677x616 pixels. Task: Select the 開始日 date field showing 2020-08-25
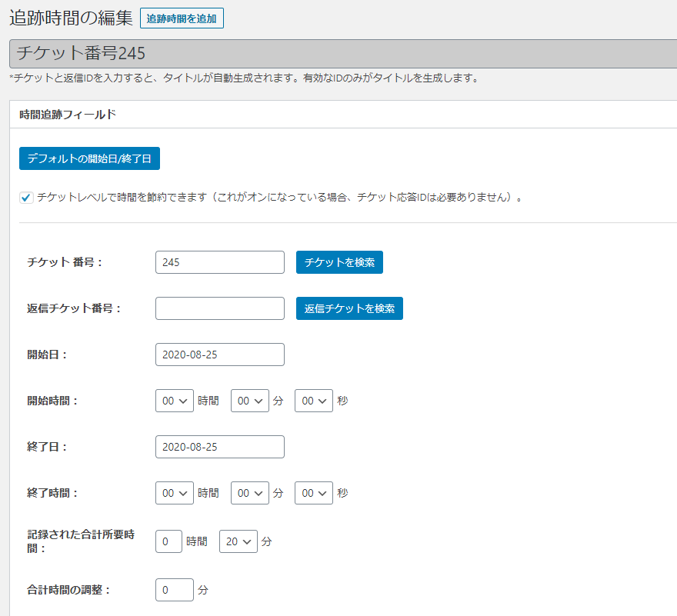coord(219,354)
